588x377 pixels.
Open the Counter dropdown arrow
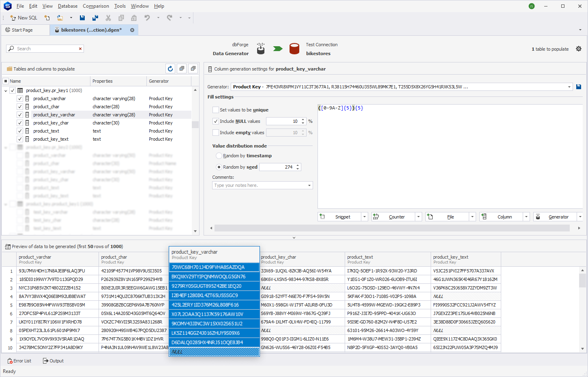[418, 217]
